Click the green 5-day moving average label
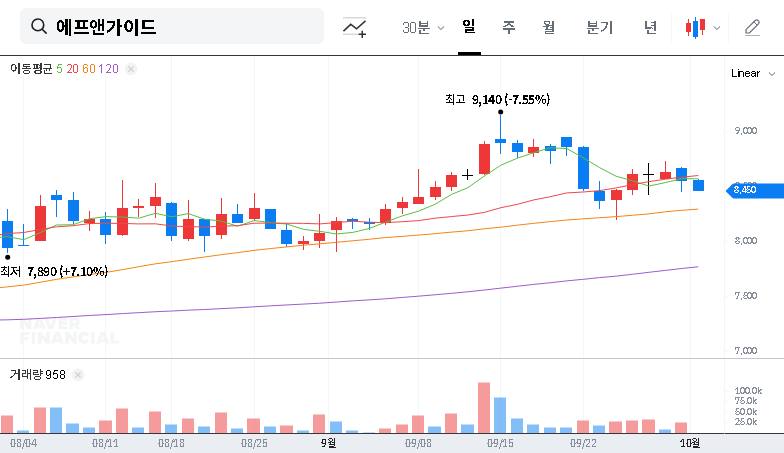The height and width of the screenshot is (453, 784). click(x=59, y=69)
